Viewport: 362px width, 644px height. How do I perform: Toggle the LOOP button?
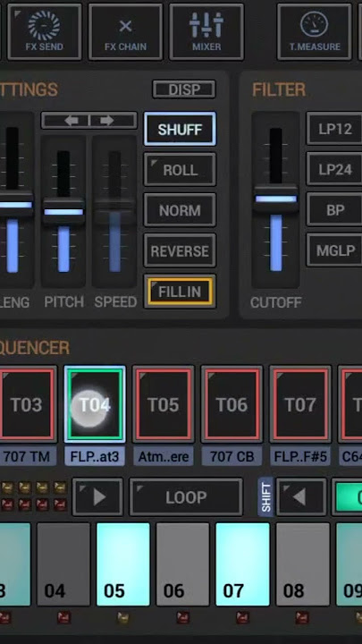tap(186, 497)
